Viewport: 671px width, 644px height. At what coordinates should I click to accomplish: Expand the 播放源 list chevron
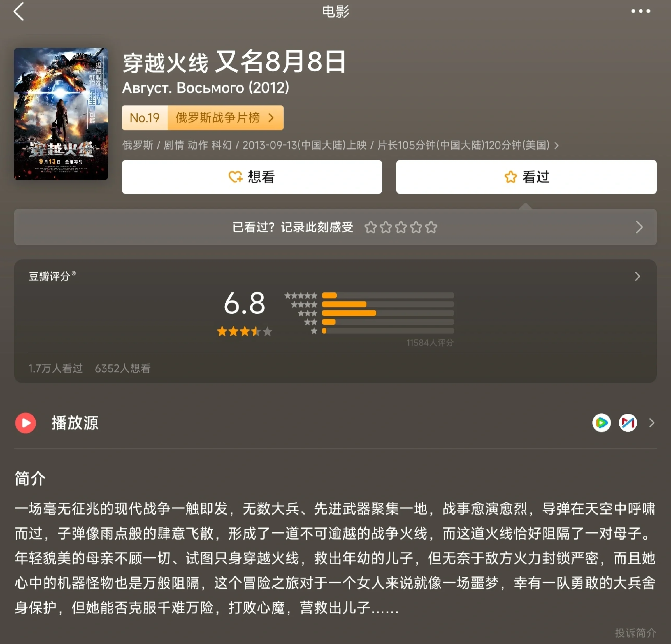coord(652,423)
